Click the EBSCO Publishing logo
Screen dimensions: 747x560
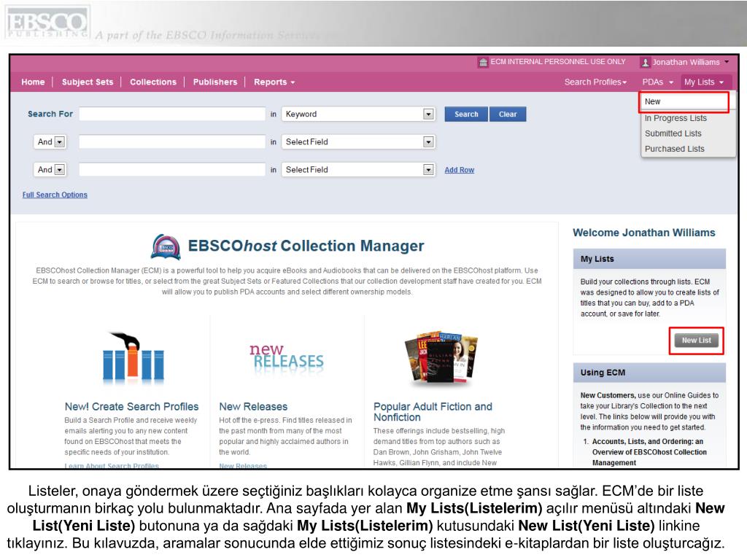point(47,23)
